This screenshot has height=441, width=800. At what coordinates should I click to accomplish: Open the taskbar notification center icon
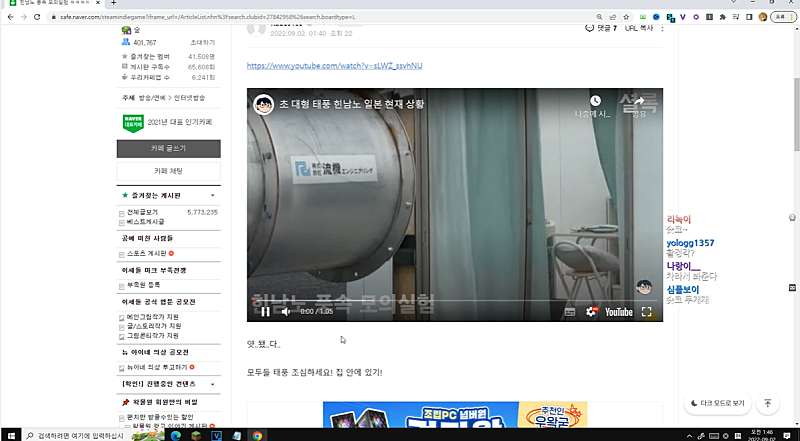click(x=787, y=435)
